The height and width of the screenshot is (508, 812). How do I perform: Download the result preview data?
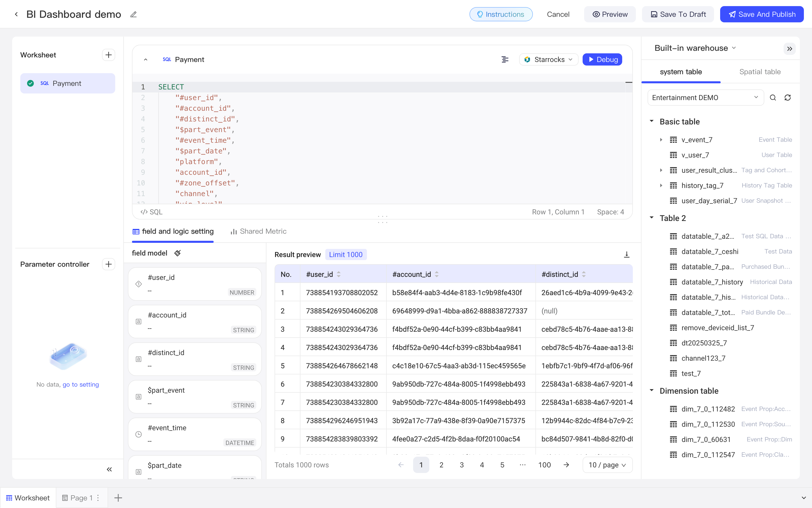627,254
